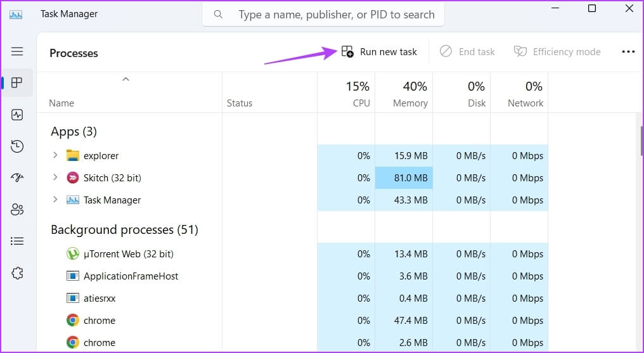Click the End task button

[x=467, y=52]
